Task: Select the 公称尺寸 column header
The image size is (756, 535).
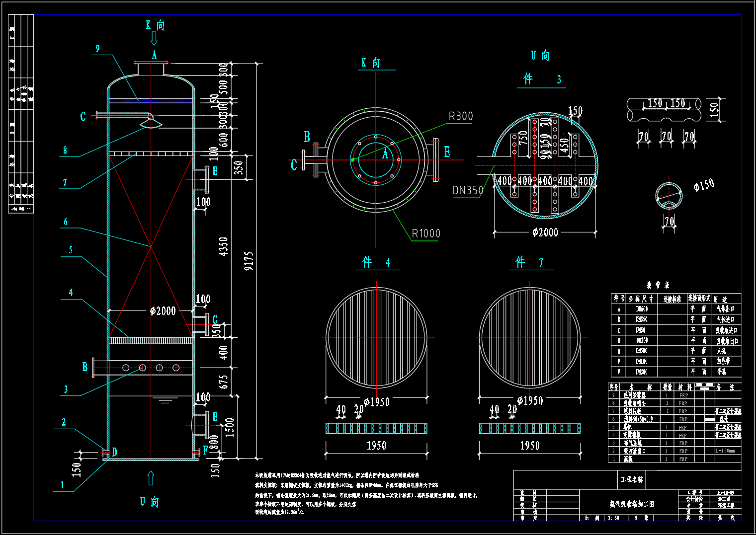Action: 641,299
